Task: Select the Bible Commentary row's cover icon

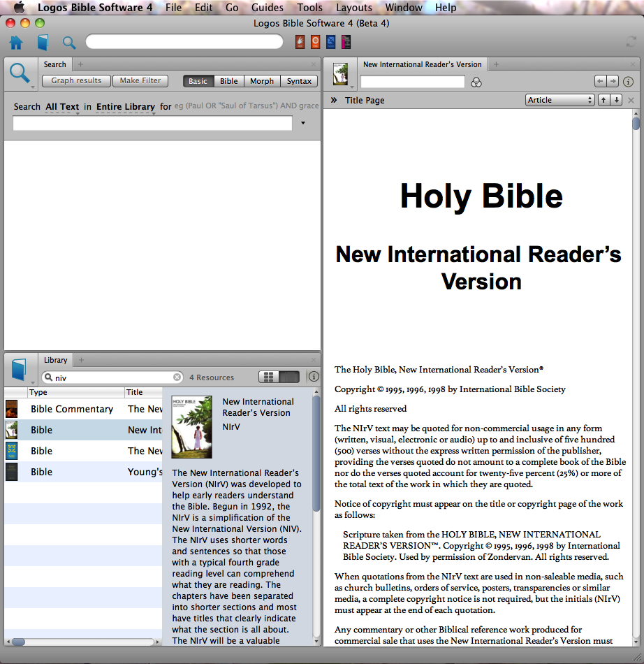Action: (11, 409)
